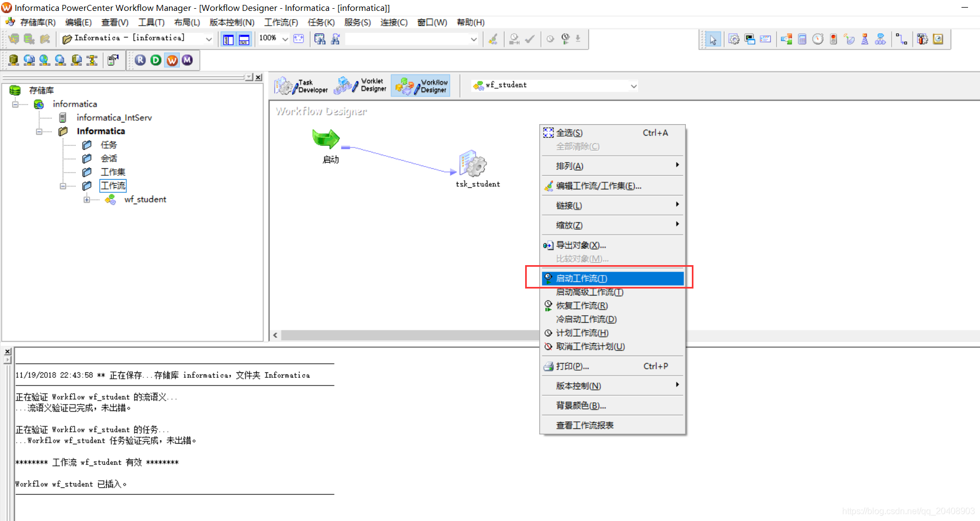Choose 编辑工作流/工作集(E) menu entry

(613, 186)
